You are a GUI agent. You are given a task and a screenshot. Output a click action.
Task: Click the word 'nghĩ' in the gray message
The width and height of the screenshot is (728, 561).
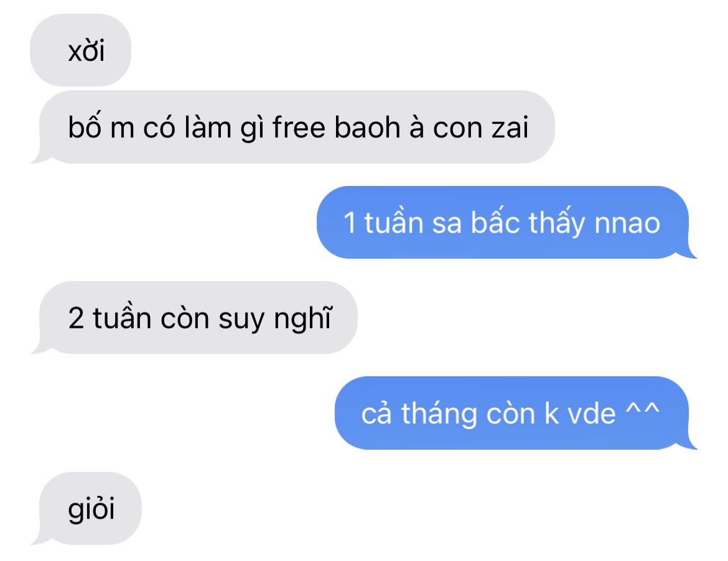[303, 319]
